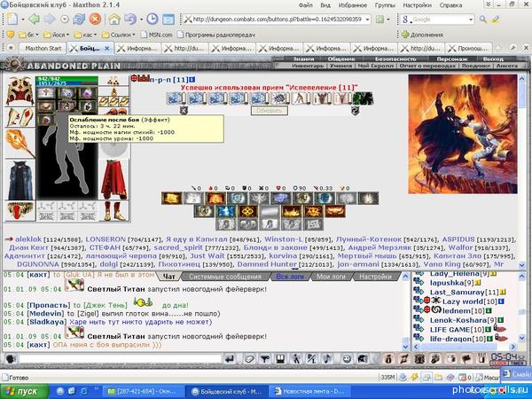Switch to Новостная лента taskbar window

point(312,392)
